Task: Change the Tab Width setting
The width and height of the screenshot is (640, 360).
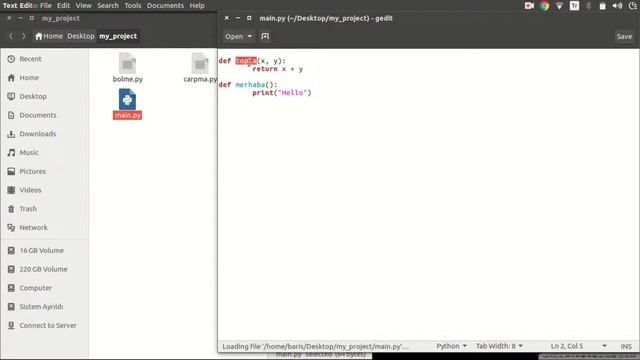Action: [499, 346]
